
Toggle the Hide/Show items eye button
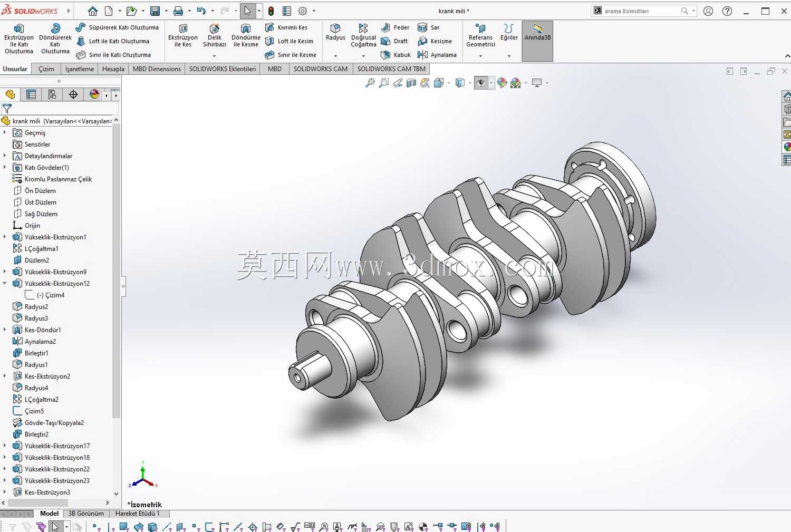click(x=481, y=83)
